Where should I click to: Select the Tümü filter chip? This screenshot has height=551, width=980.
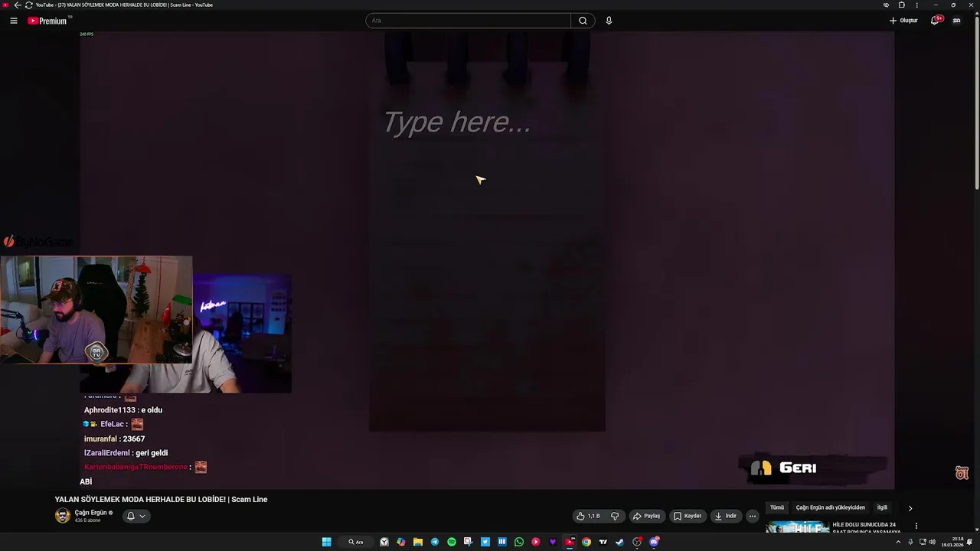tap(777, 507)
